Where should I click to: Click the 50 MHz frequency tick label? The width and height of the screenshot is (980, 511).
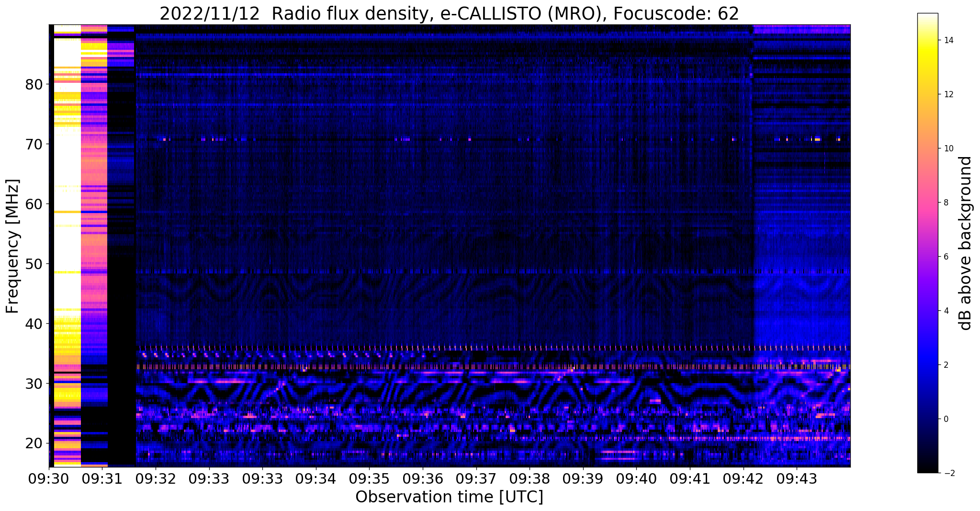(34, 264)
